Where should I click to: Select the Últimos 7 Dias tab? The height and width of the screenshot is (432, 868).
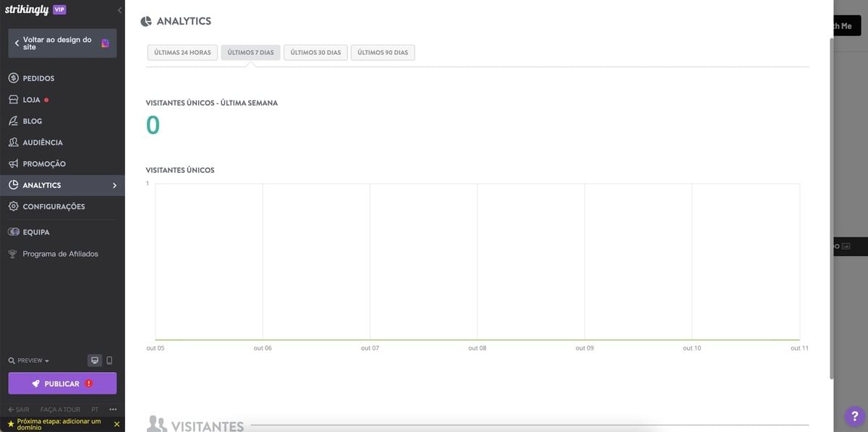tap(251, 53)
